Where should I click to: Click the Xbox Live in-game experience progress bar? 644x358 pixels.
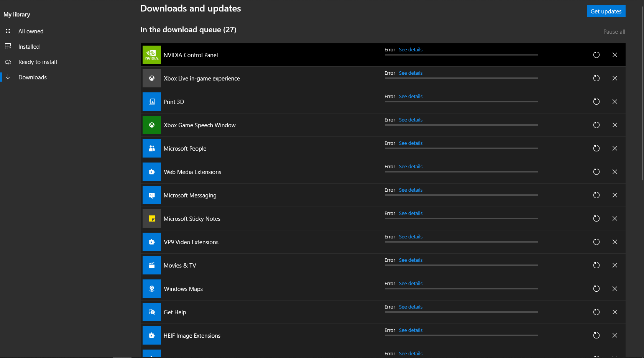[461, 78]
